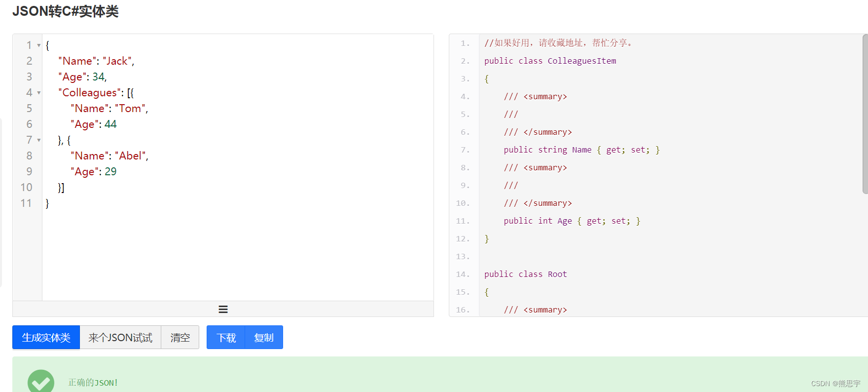868x392 pixels.
Task: Download the generated code via 下载
Action: click(x=226, y=337)
